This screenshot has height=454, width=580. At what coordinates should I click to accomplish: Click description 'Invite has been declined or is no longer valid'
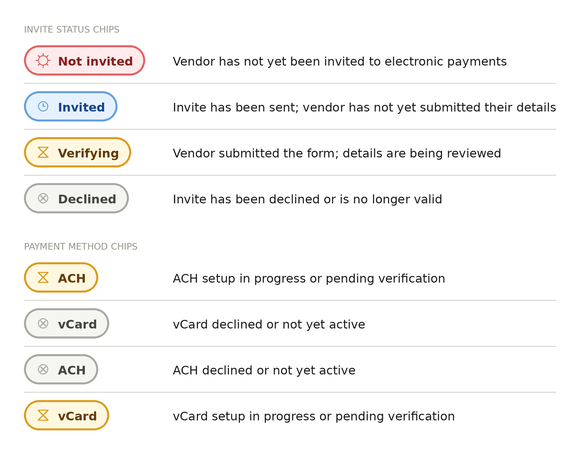click(307, 199)
